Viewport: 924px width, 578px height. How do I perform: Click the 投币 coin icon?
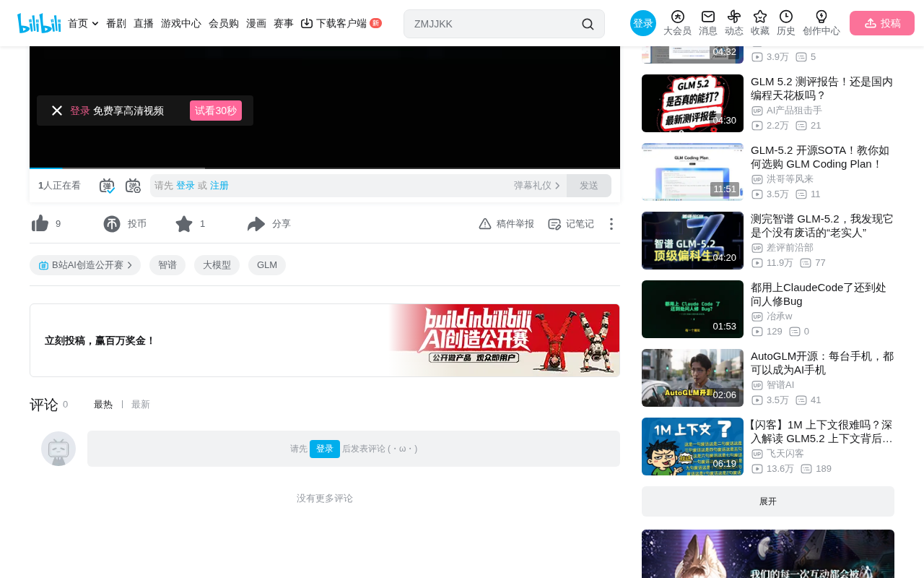click(112, 224)
